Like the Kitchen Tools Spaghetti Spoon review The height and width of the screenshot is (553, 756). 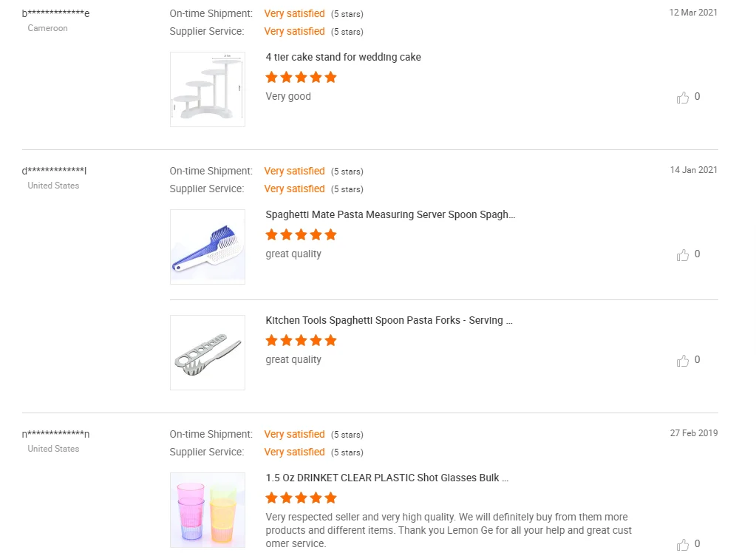pyautogui.click(x=683, y=361)
